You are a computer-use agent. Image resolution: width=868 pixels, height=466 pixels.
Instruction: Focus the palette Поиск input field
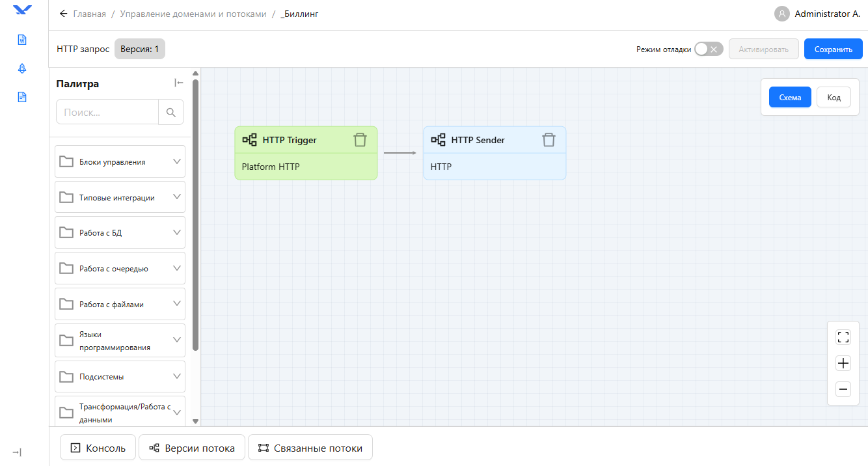[107, 112]
